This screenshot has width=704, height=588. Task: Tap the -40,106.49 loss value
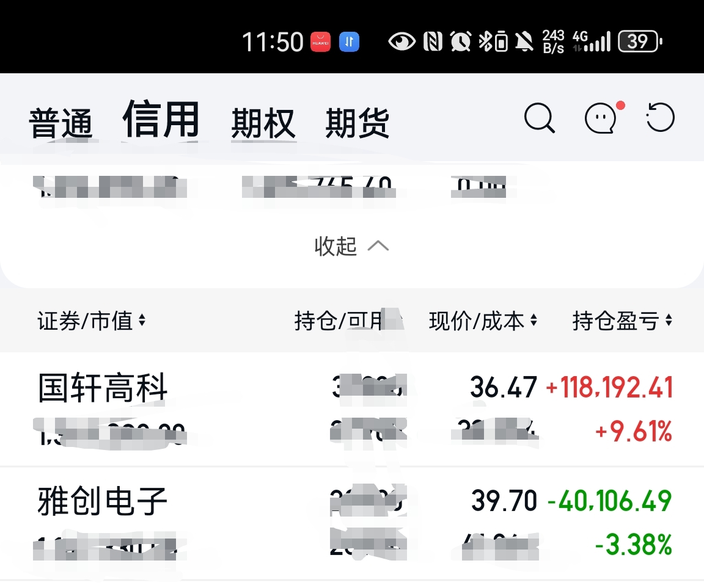pyautogui.click(x=610, y=501)
